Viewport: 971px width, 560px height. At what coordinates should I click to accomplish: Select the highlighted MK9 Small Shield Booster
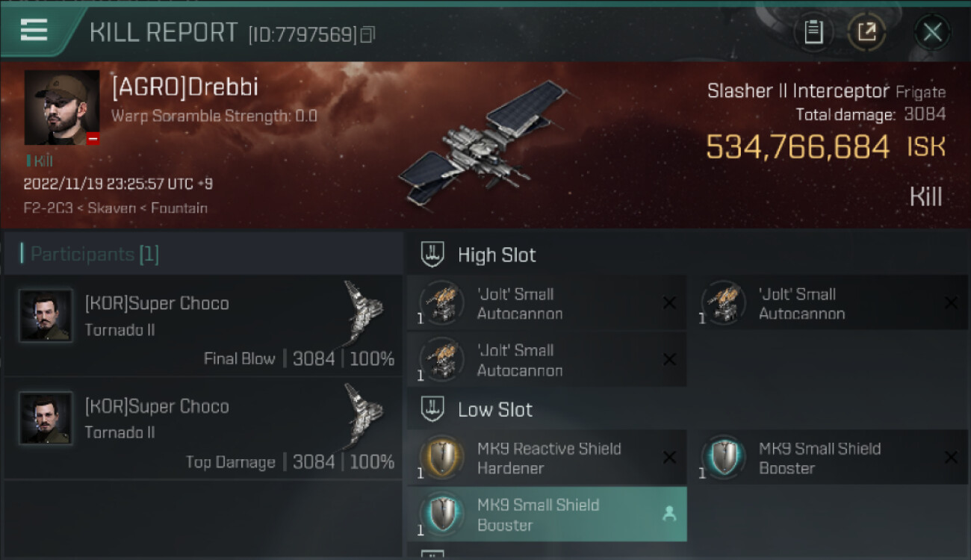tap(547, 514)
